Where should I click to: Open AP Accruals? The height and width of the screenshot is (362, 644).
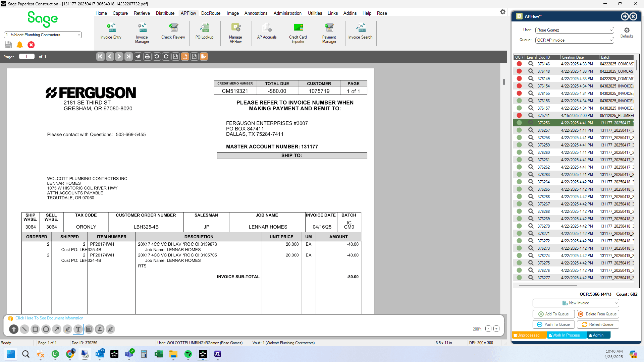(x=267, y=32)
